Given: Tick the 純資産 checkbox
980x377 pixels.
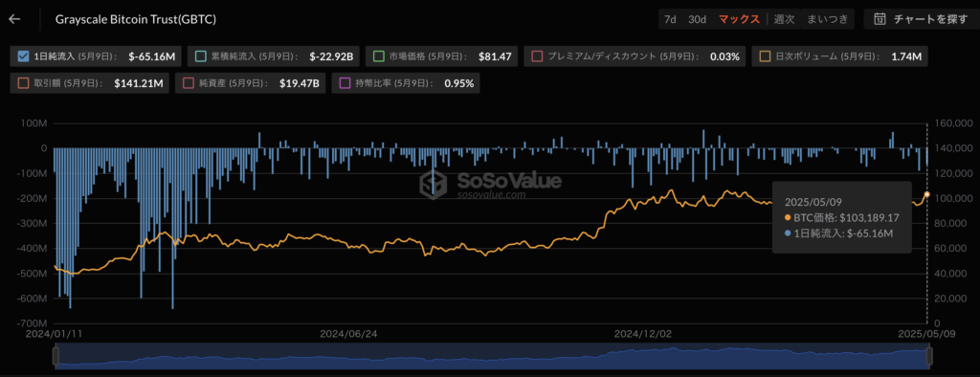Looking at the screenshot, I should coord(189,82).
